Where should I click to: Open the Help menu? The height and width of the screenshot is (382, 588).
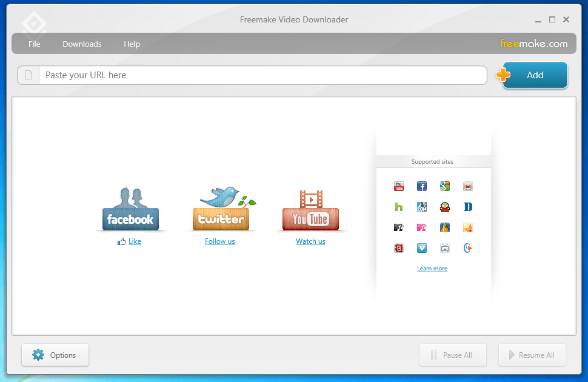[x=132, y=44]
